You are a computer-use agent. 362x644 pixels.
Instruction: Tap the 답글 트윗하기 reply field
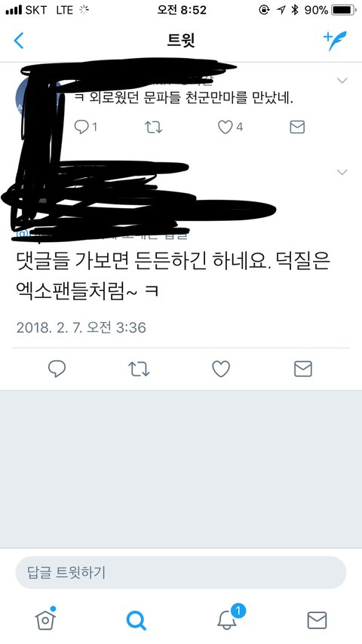click(181, 572)
